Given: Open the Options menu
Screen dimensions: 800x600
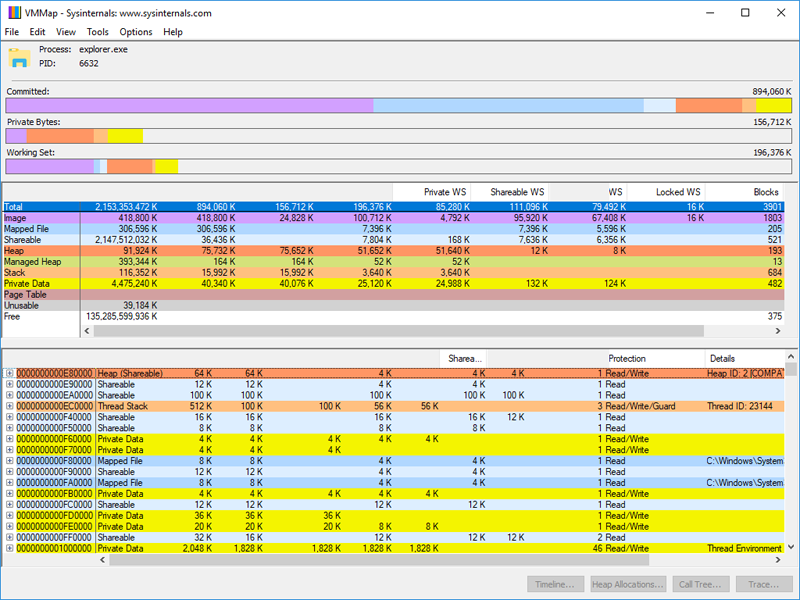Looking at the screenshot, I should (x=136, y=32).
